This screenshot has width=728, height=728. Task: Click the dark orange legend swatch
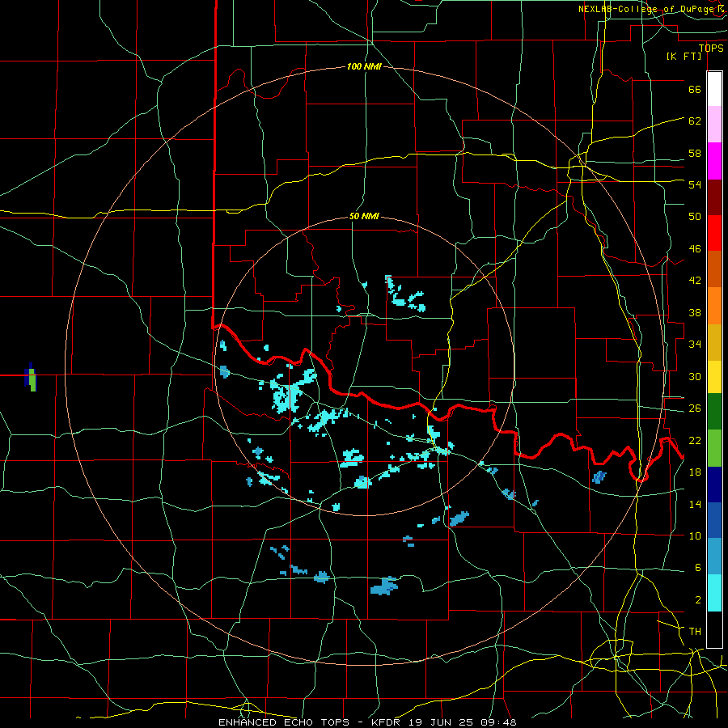pyautogui.click(x=714, y=269)
